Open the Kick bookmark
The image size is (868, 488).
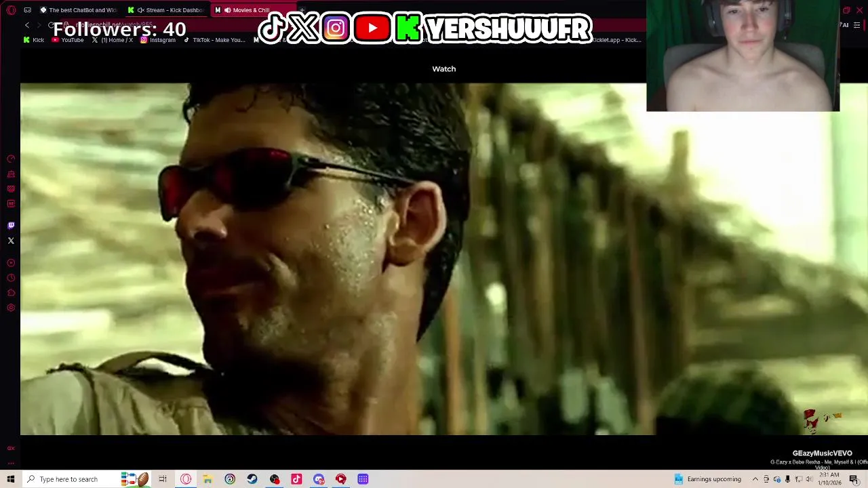click(x=33, y=40)
